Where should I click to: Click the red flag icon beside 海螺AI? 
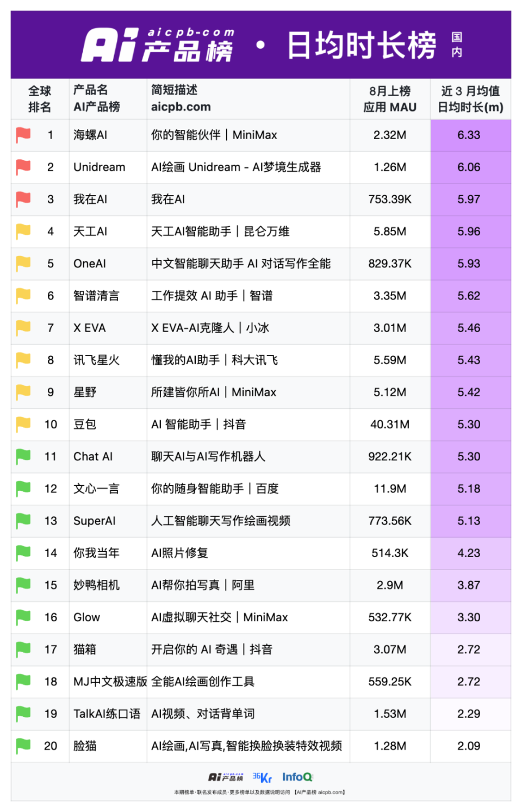pyautogui.click(x=23, y=135)
